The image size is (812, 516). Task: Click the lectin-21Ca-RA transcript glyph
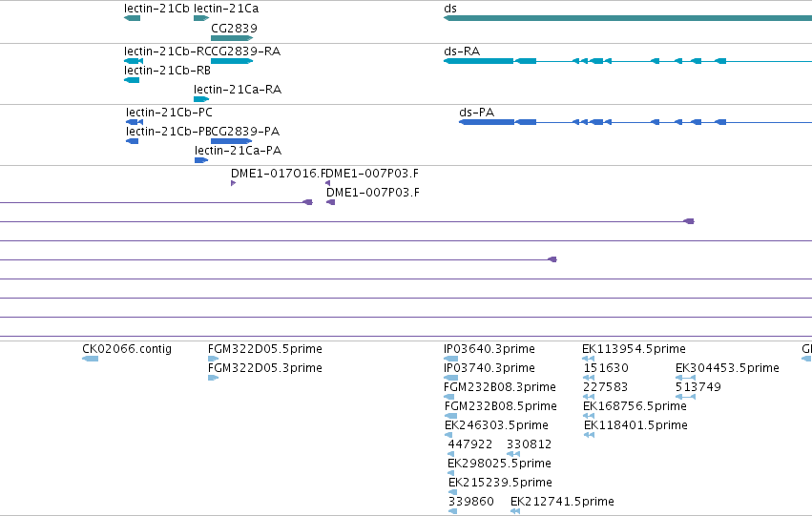(x=201, y=99)
